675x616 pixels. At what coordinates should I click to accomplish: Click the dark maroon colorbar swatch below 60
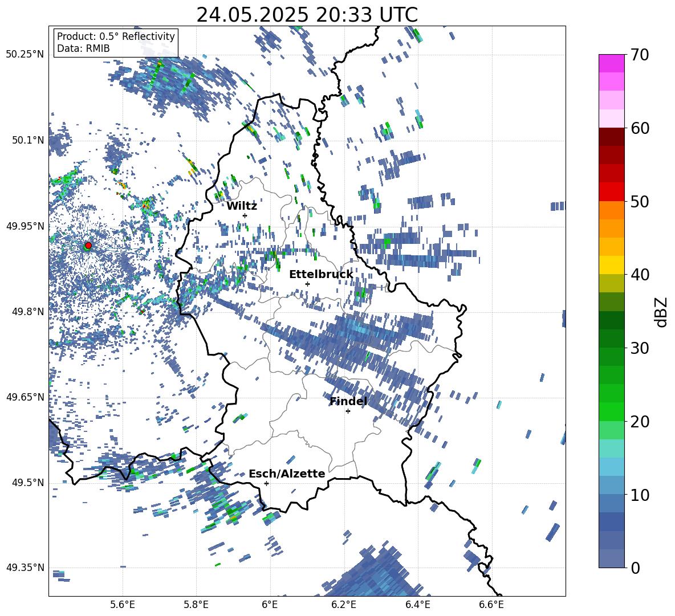tap(611, 137)
